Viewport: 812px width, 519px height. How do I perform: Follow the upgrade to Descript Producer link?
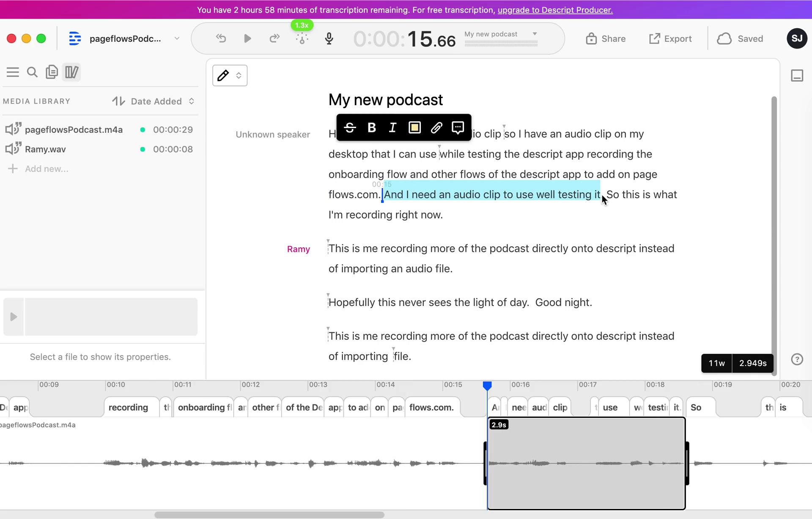pos(555,10)
